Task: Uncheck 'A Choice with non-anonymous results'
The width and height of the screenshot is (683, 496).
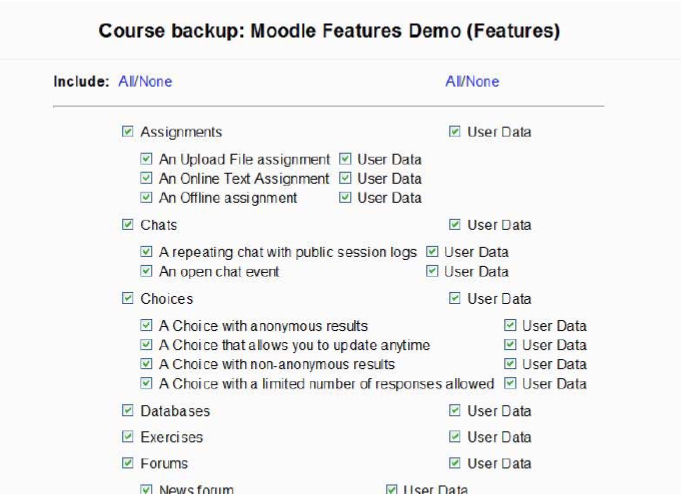Action: pyautogui.click(x=147, y=364)
